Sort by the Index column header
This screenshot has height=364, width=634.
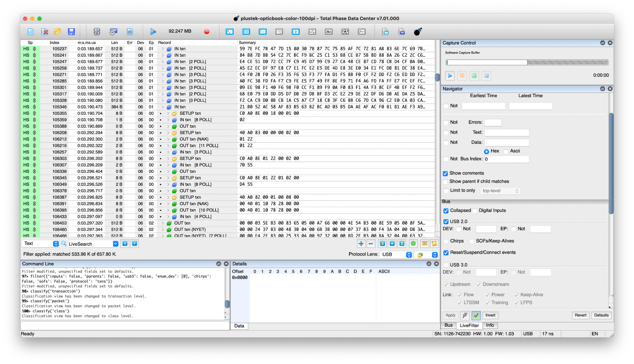pyautogui.click(x=54, y=43)
